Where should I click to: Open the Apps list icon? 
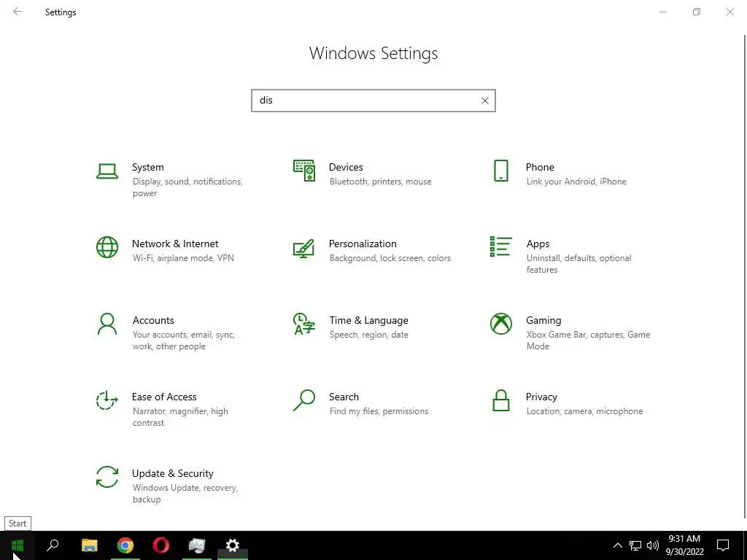pos(500,246)
